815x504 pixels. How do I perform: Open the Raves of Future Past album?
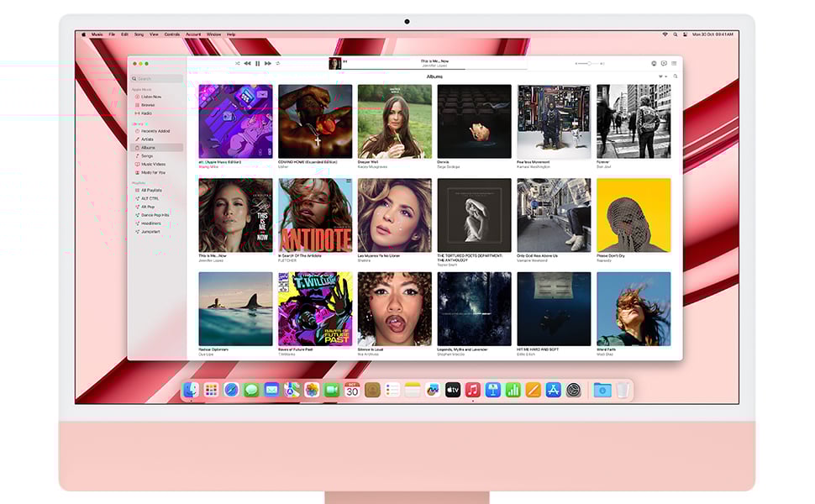tap(315, 308)
